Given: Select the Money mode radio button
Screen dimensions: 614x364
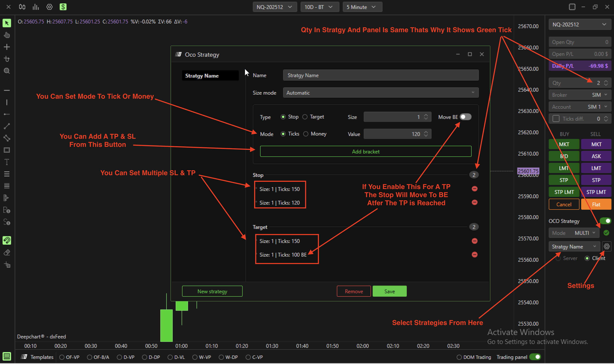Looking at the screenshot, I should pos(306,134).
